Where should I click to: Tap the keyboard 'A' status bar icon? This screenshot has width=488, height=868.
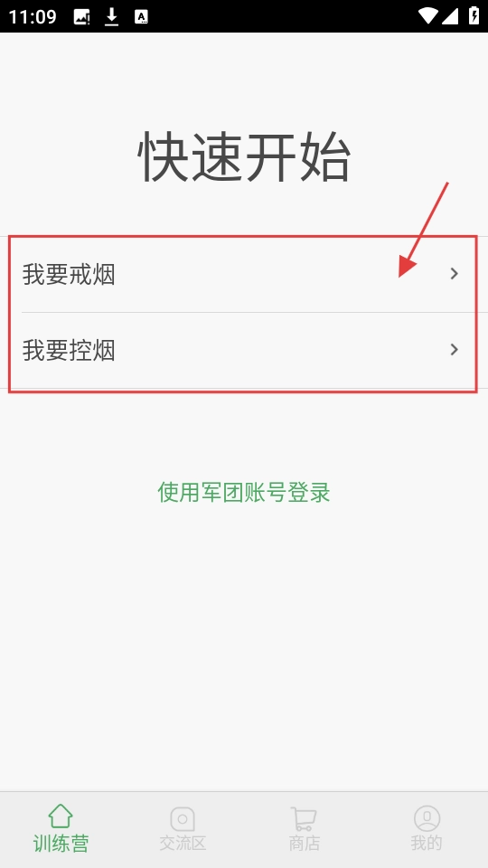pyautogui.click(x=141, y=17)
